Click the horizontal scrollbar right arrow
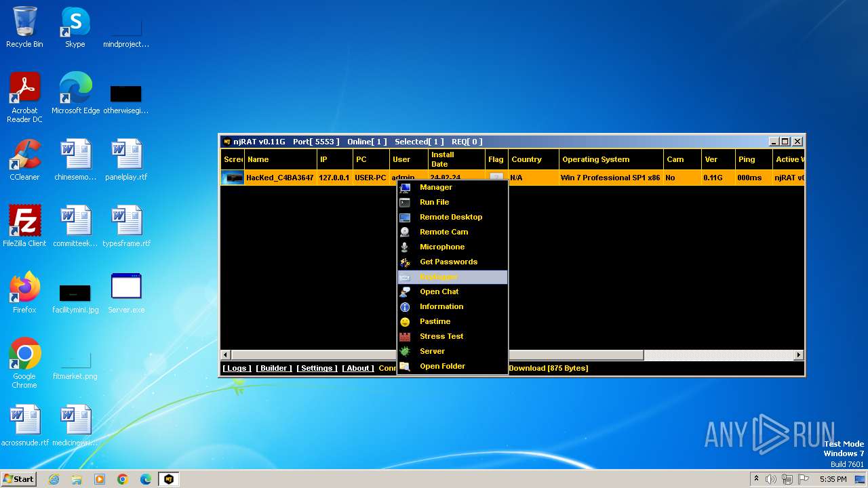Screen dimensions: 868x488 point(798,354)
